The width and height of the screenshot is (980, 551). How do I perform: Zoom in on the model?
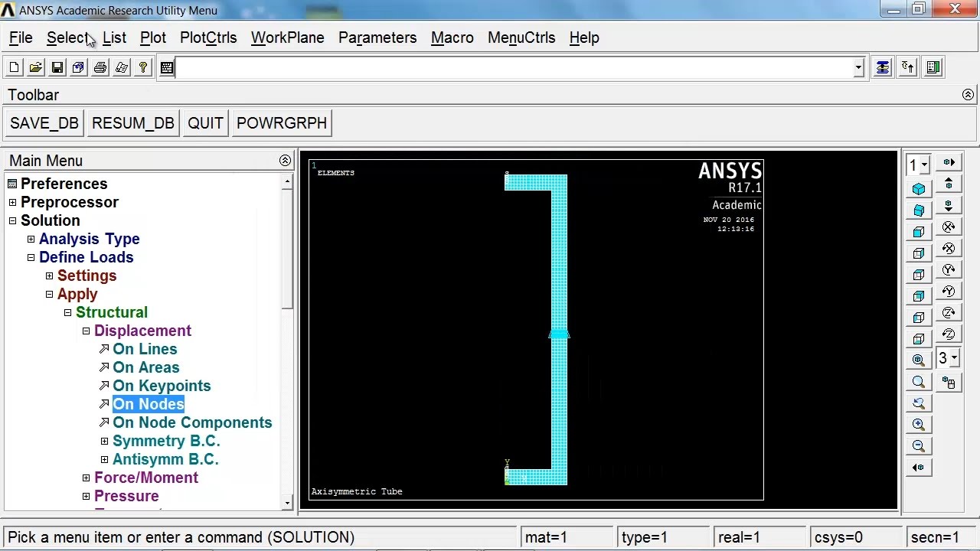[919, 425]
